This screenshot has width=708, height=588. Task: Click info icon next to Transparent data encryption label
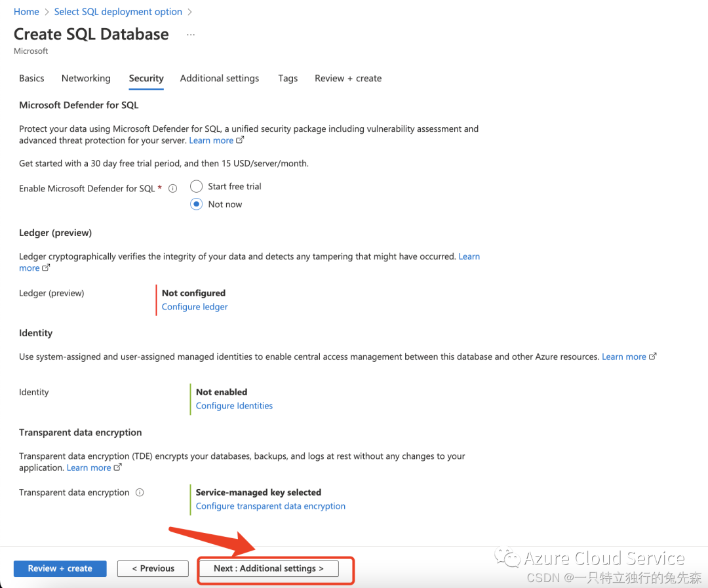(140, 492)
